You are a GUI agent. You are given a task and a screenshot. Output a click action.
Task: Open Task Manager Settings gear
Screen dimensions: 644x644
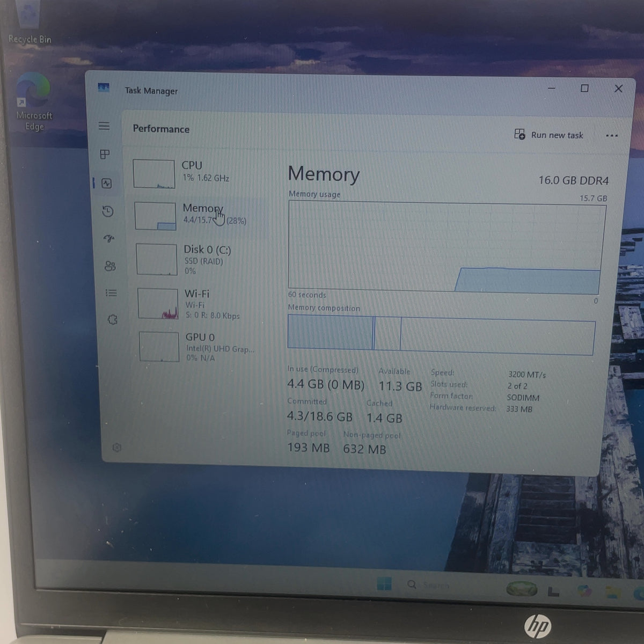116,448
